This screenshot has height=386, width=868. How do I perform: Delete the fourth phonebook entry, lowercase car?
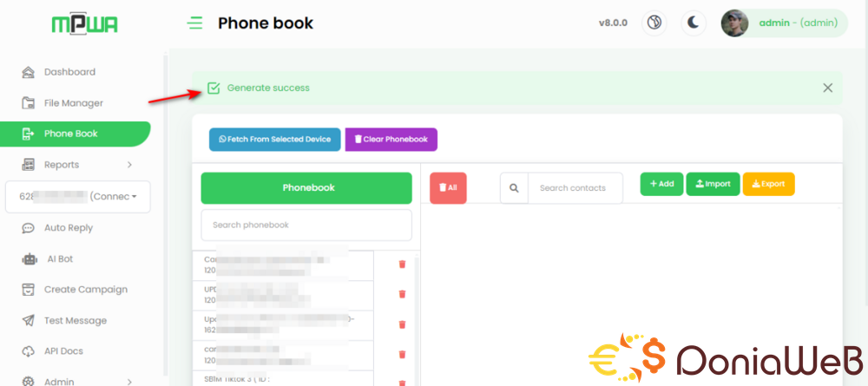403,355
